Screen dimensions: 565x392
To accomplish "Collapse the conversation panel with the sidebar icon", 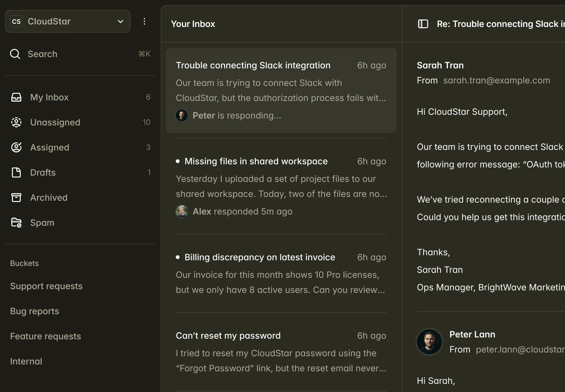I will coord(423,24).
